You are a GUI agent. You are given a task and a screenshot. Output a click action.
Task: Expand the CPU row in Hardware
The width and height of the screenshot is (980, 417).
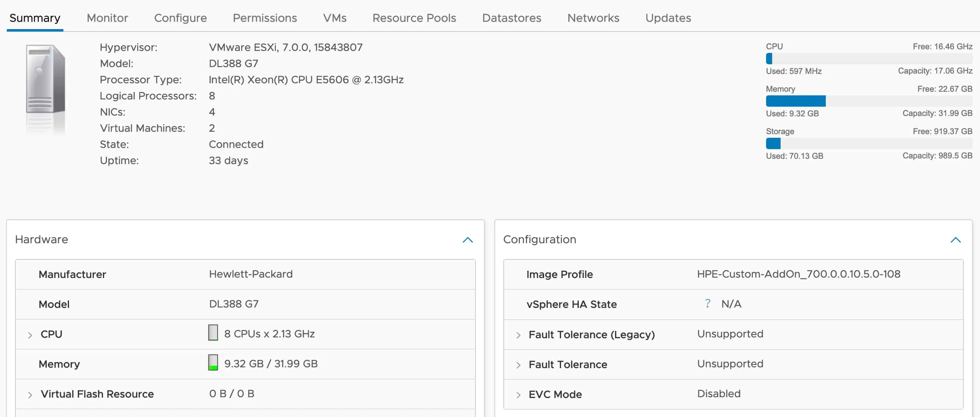click(x=29, y=334)
